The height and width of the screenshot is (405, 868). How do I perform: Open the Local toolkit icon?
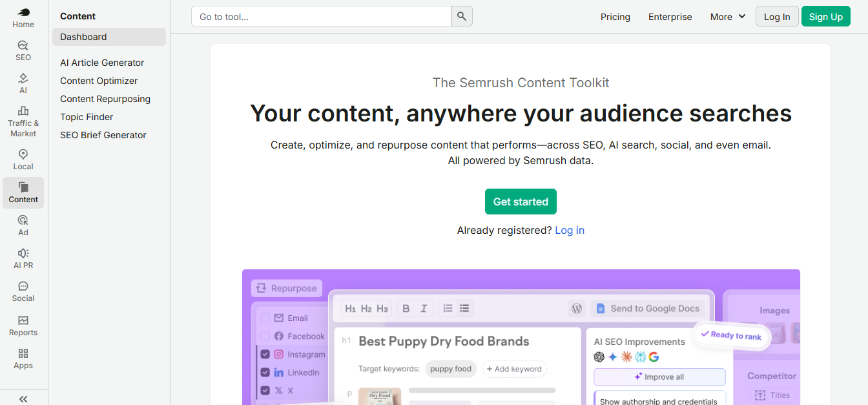tap(23, 160)
